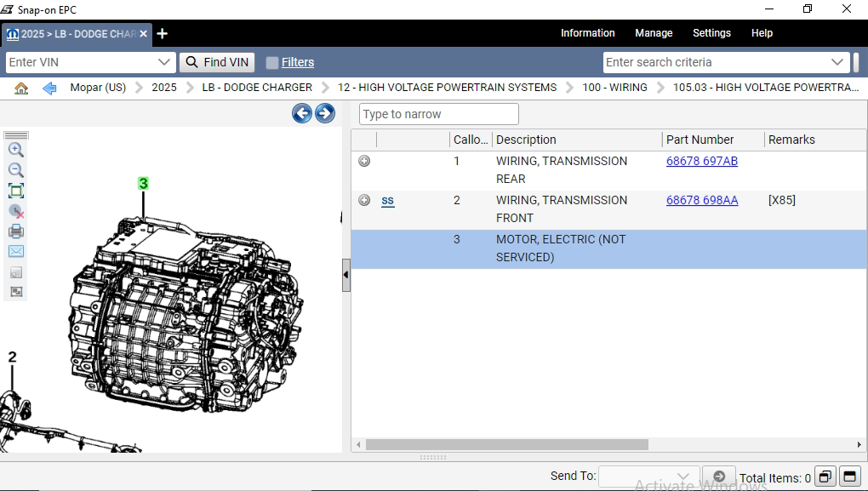Print the parts diagram
868x491 pixels.
coord(16,231)
